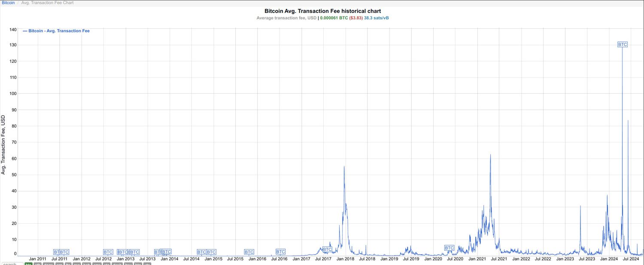Screen dimensions: 644x265
Task: Toggle the Bitcoin - Avg. Transaction Fee legend entry
Action: click(x=56, y=31)
